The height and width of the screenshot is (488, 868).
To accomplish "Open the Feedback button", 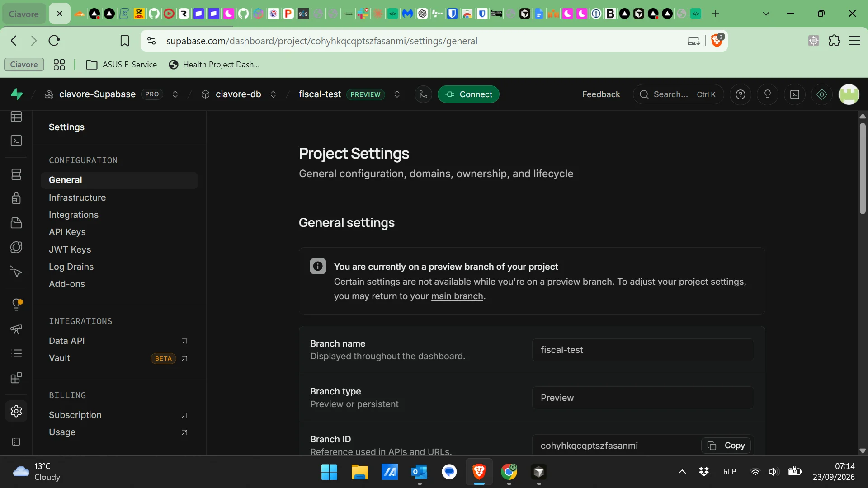I will [601, 94].
